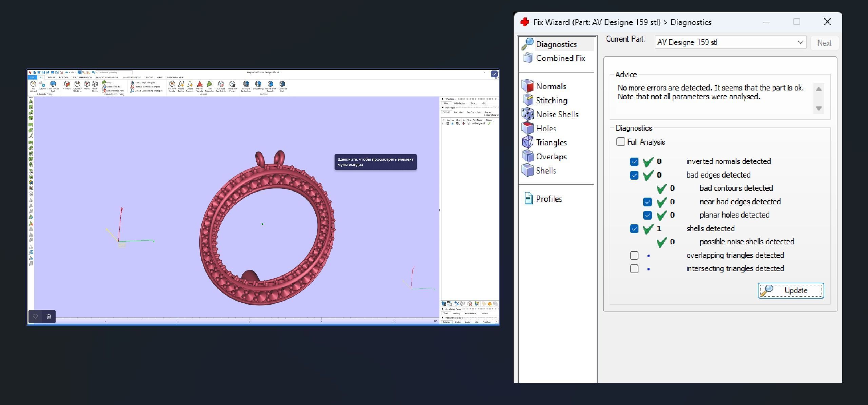Screen dimensions: 868x405
Task: Open the Profiles page
Action: 548,199
